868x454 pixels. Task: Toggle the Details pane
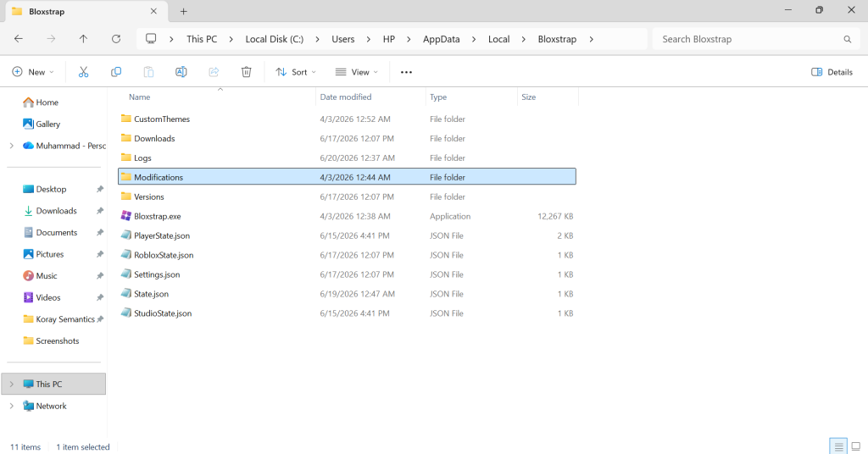point(832,72)
